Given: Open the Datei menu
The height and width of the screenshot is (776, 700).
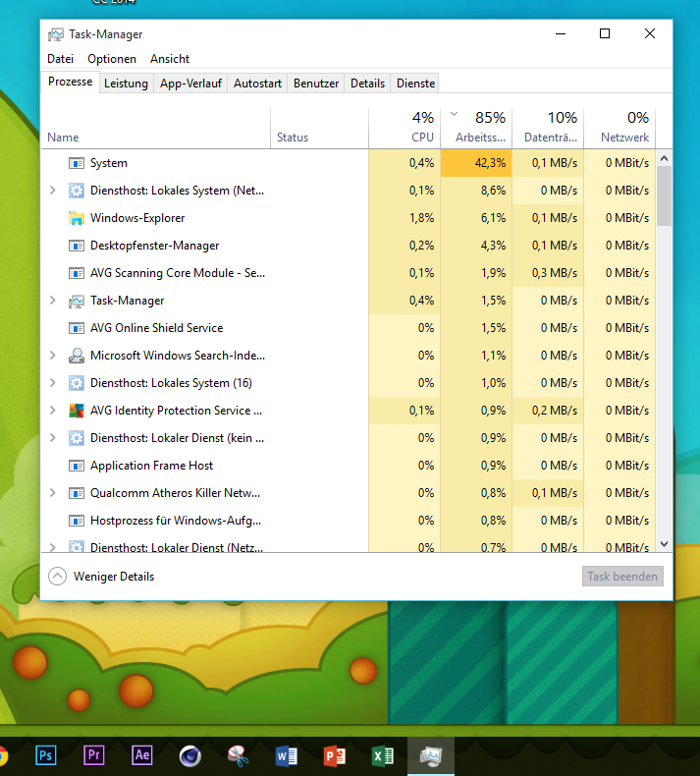Looking at the screenshot, I should click(60, 59).
